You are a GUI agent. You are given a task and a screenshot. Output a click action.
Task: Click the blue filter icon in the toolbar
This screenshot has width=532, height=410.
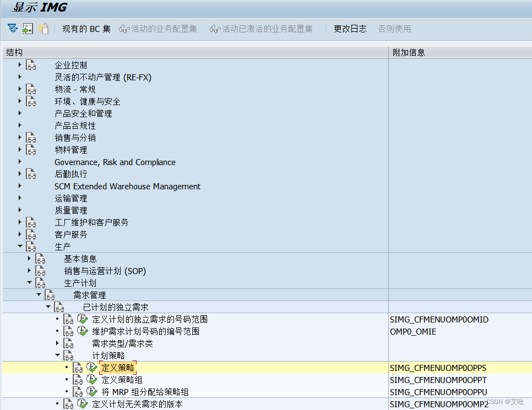(x=12, y=29)
